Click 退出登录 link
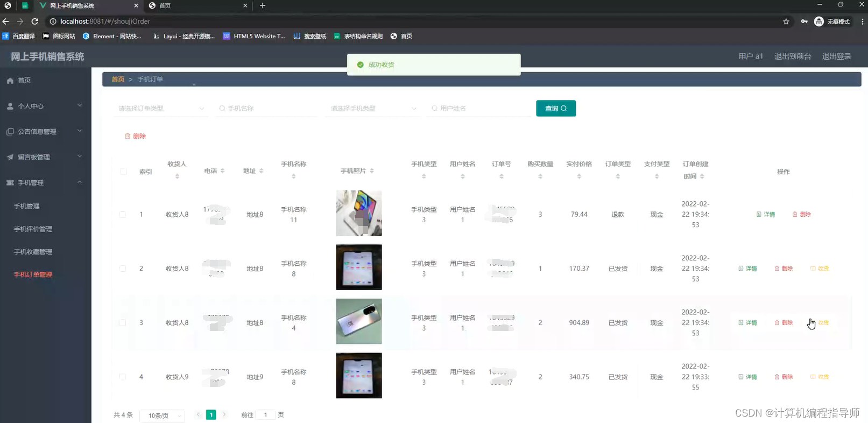This screenshot has width=868, height=423. pyautogui.click(x=836, y=56)
